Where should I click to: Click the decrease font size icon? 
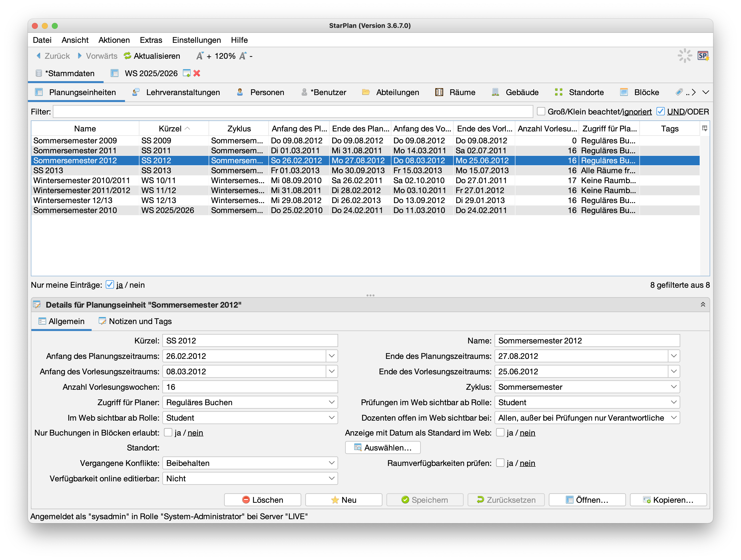pyautogui.click(x=243, y=56)
